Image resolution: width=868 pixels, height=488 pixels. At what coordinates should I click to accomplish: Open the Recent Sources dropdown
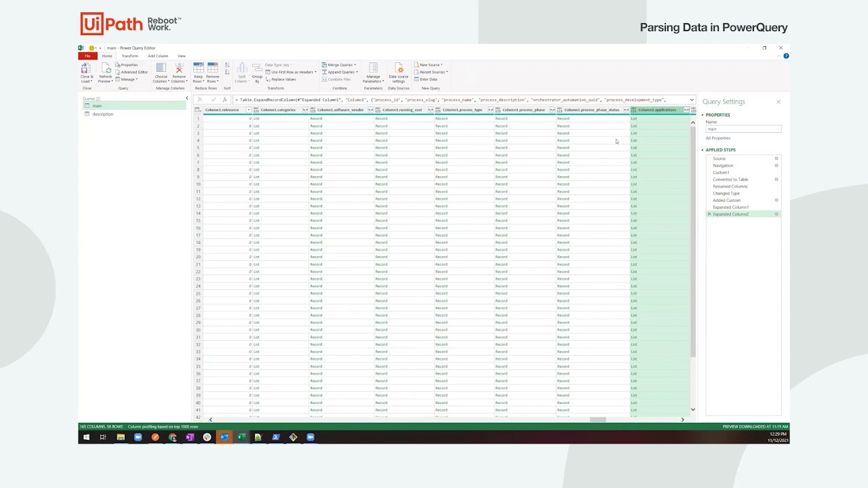(432, 72)
